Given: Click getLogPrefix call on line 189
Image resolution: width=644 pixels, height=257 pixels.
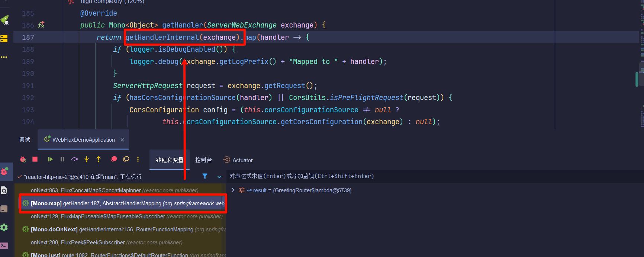Looking at the screenshot, I should [x=244, y=61].
